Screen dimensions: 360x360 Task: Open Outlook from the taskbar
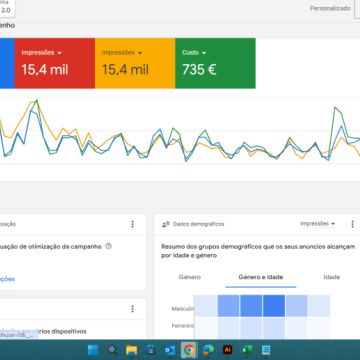pos(170,350)
